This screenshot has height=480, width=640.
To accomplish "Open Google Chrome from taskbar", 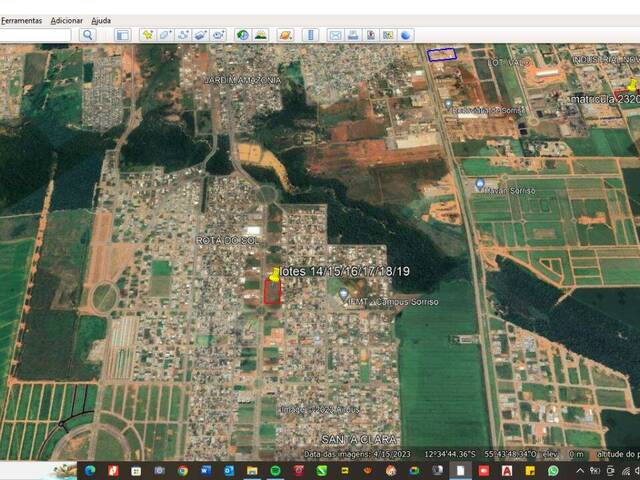I will coord(182,471).
